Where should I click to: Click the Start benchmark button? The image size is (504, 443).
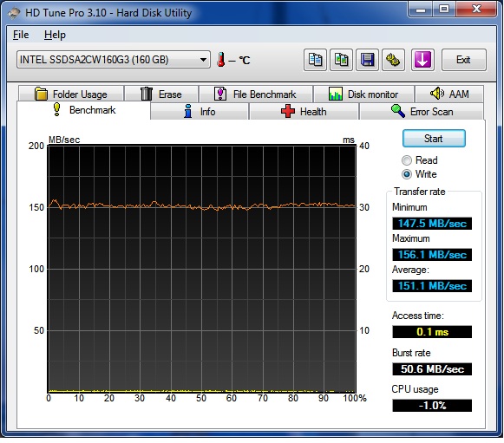click(x=434, y=139)
